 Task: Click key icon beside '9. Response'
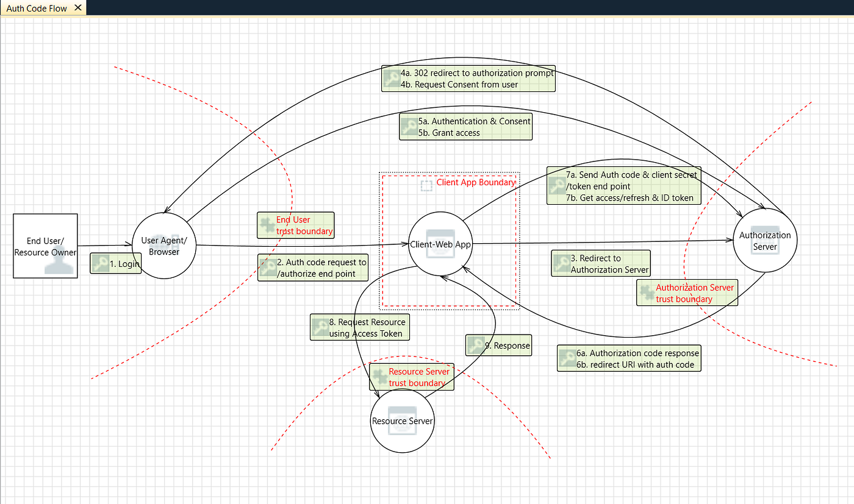[476, 345]
